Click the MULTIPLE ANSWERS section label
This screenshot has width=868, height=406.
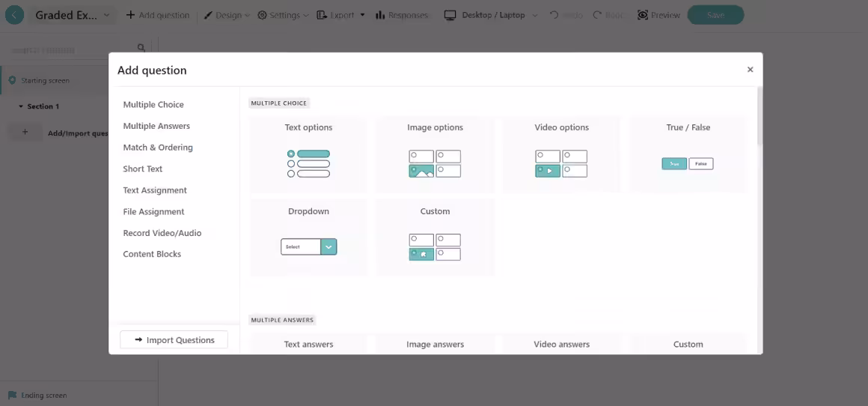point(282,320)
